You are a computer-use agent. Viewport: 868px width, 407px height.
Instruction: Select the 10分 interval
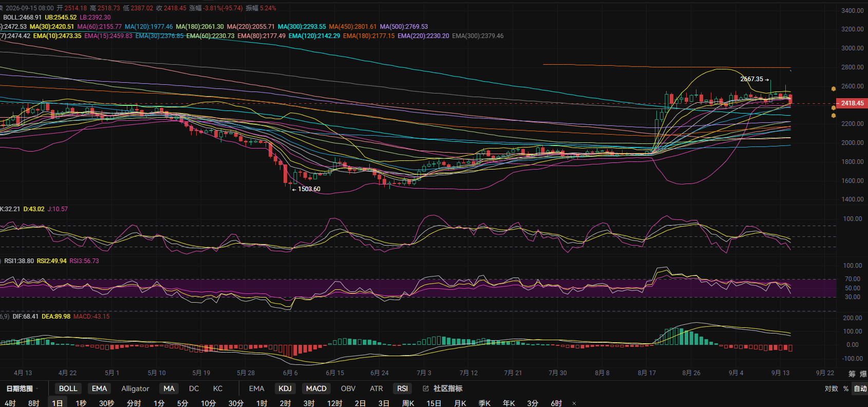208,403
